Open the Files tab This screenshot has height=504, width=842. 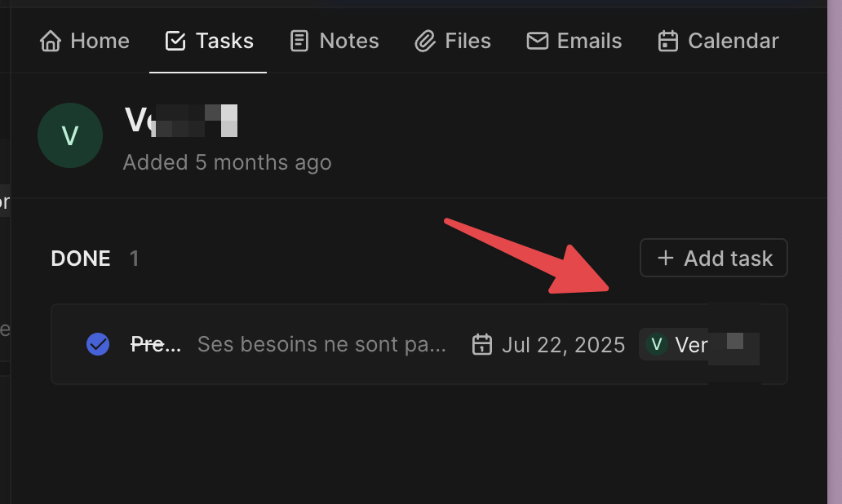[x=468, y=41]
